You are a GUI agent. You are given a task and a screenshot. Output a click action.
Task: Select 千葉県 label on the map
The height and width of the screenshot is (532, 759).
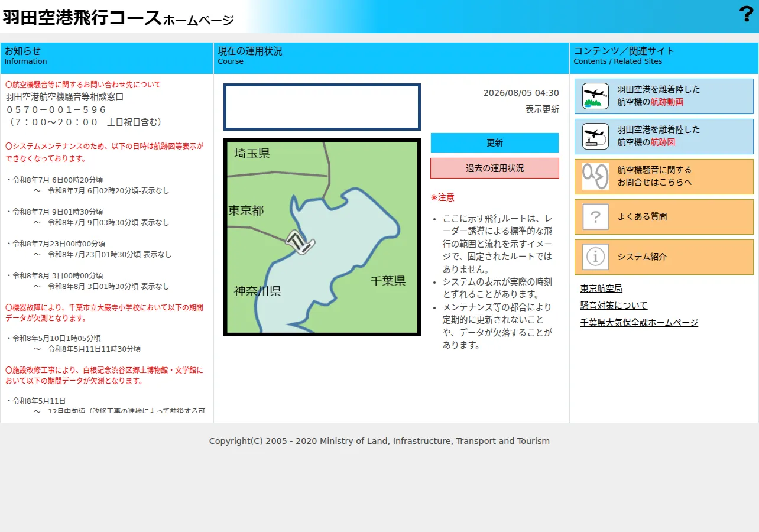(388, 281)
